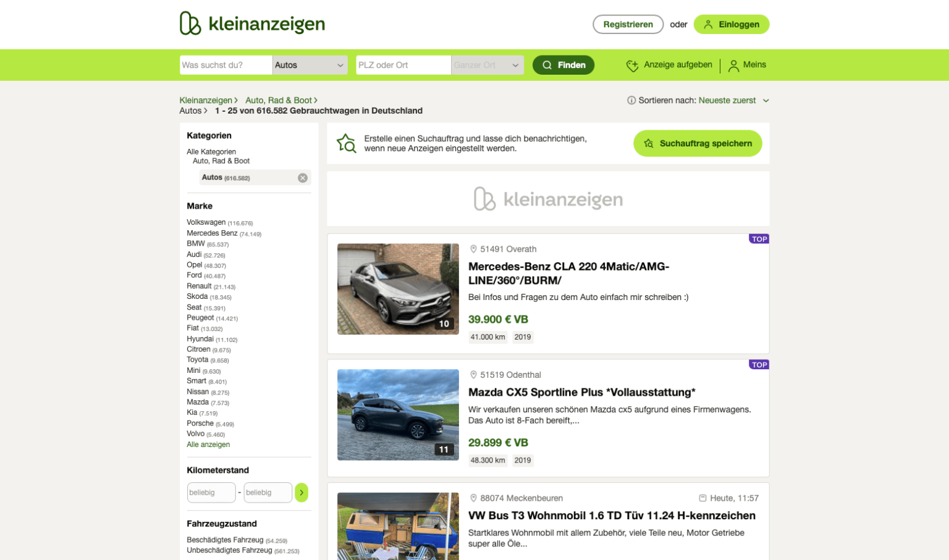Open the Meins account menu
Screen dimensions: 949x560
pos(748,65)
